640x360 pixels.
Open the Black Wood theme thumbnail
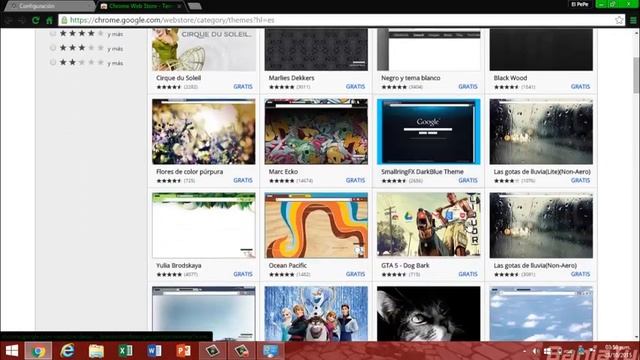pyautogui.click(x=541, y=49)
